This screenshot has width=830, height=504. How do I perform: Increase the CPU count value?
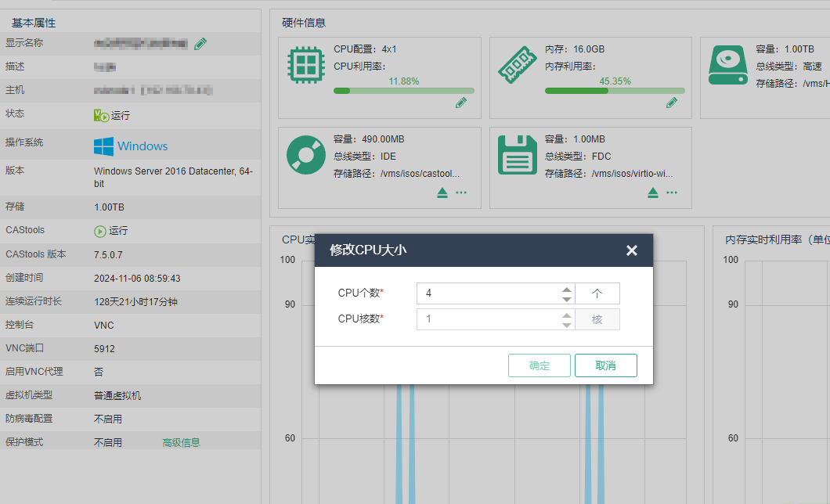coord(566,290)
